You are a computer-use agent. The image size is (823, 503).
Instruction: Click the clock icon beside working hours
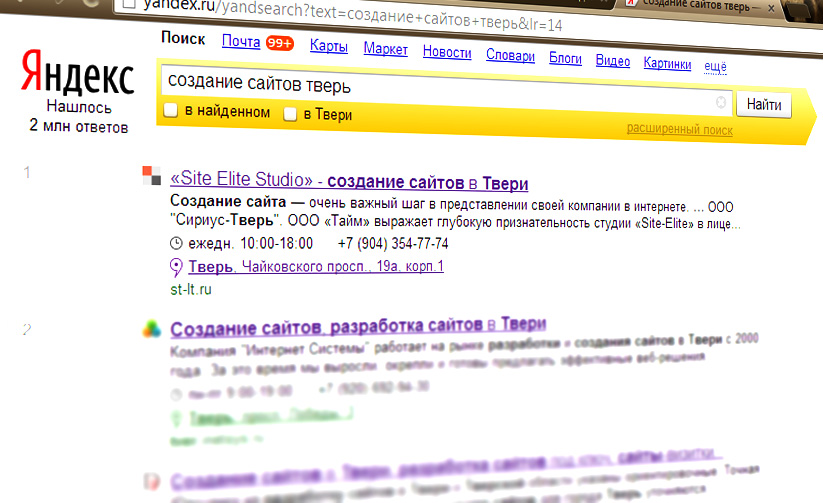[177, 244]
